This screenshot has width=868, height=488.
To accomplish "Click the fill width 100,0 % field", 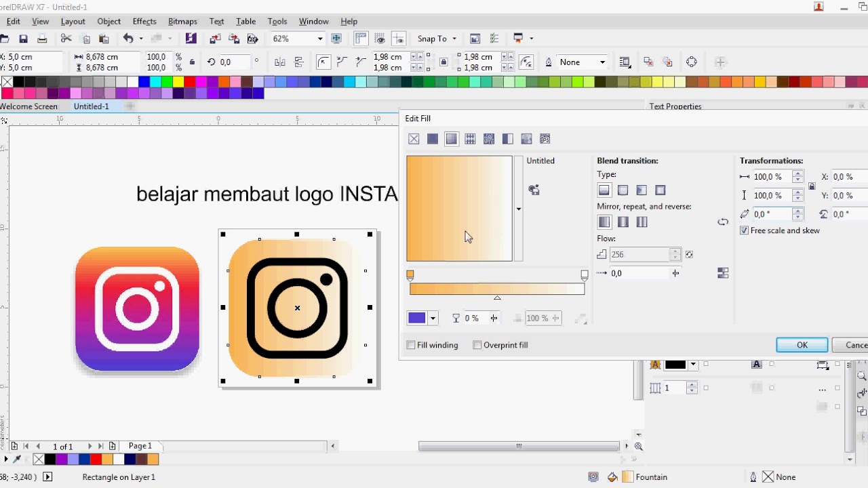I will pyautogui.click(x=772, y=177).
